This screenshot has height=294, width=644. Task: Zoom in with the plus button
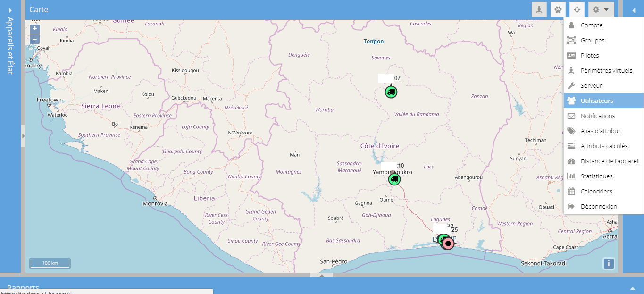(34, 28)
